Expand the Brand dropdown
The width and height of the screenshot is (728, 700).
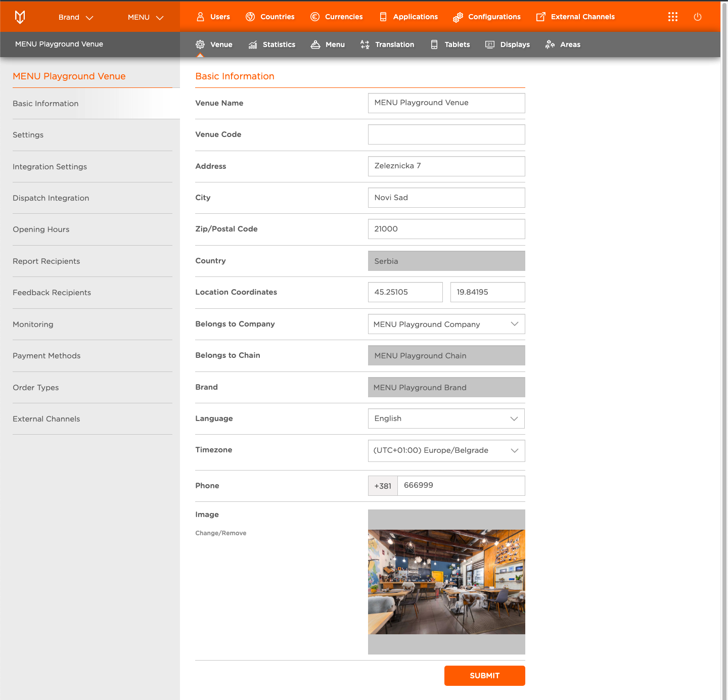tap(76, 17)
